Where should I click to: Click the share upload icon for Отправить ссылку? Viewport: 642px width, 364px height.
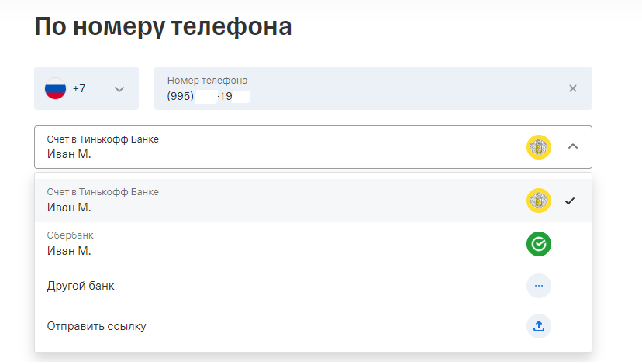(x=539, y=326)
